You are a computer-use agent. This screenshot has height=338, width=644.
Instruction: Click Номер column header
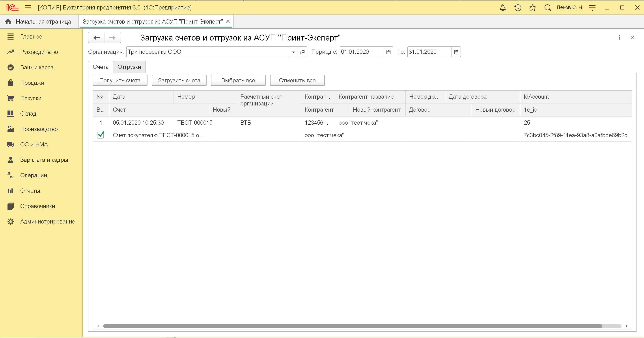pos(205,97)
